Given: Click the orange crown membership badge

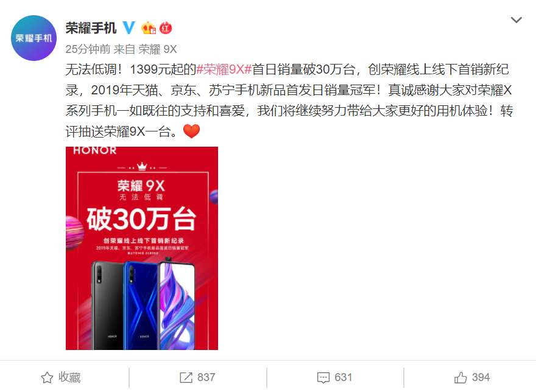Looking at the screenshot, I should tap(149, 28).
